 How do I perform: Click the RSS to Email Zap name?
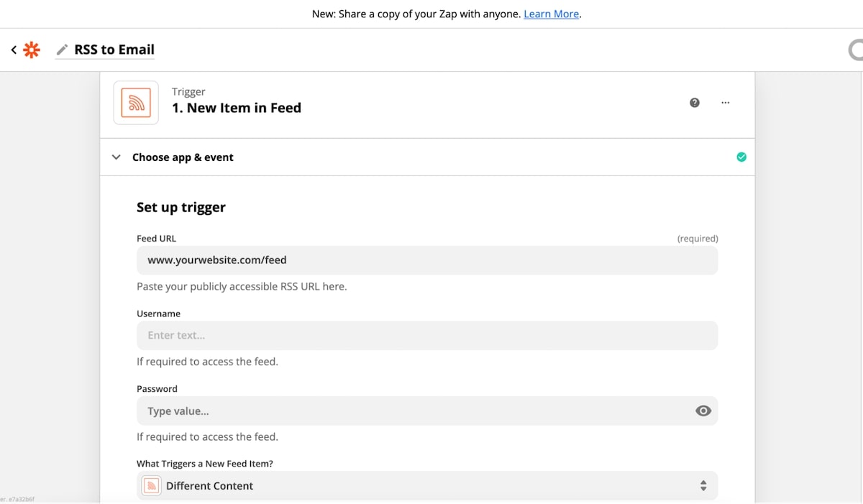pyautogui.click(x=114, y=50)
